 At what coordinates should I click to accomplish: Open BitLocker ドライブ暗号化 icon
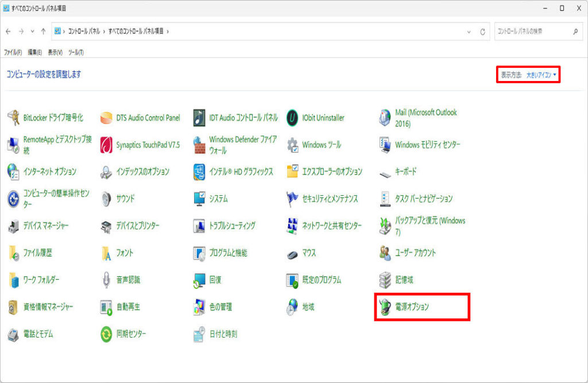coord(14,118)
